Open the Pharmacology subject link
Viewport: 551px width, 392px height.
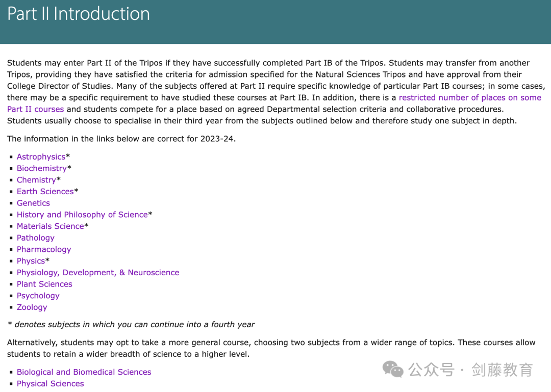(x=44, y=249)
